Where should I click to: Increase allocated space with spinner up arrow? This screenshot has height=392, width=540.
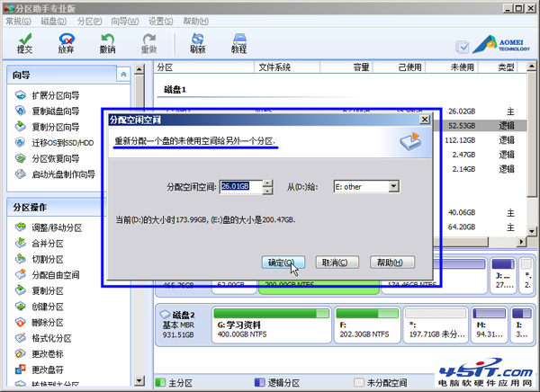267,183
